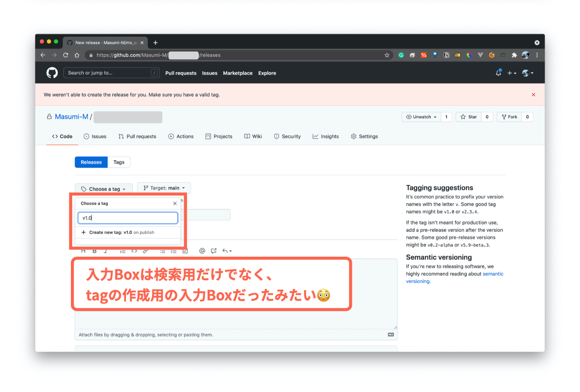Viewport: 580px width, 392px height.
Task: Apply bold formatting in the release description toolbar
Action: coord(94,251)
